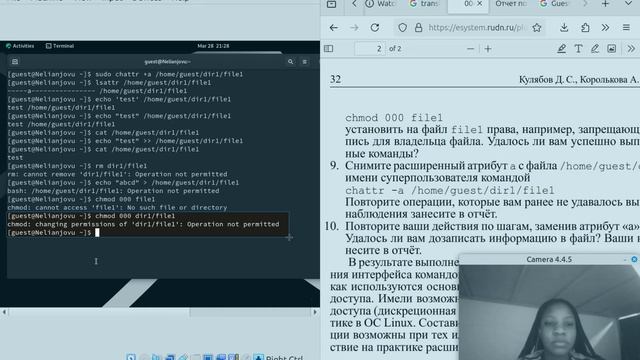Switch to the Watc... browser tab
Screen dimensions: 640x360
pyautogui.click(x=381, y=4)
